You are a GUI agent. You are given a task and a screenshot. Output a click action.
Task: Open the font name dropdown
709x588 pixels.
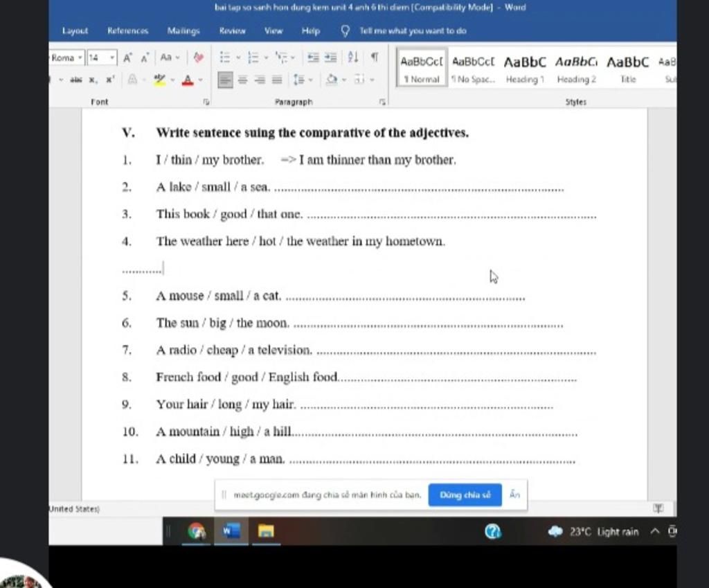[x=80, y=58]
